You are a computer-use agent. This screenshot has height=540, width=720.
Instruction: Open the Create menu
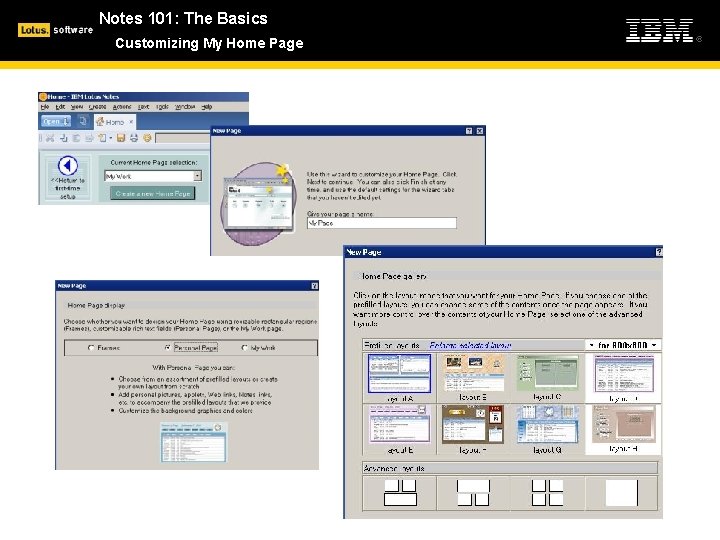point(97,107)
